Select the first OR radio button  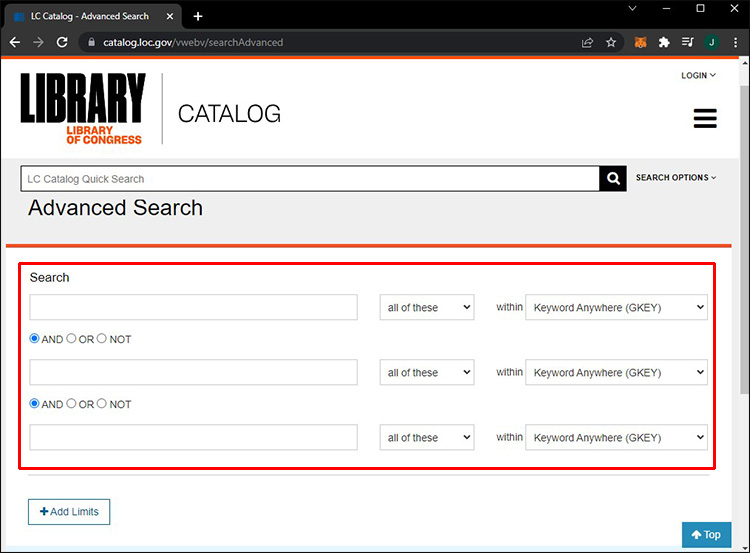point(71,338)
